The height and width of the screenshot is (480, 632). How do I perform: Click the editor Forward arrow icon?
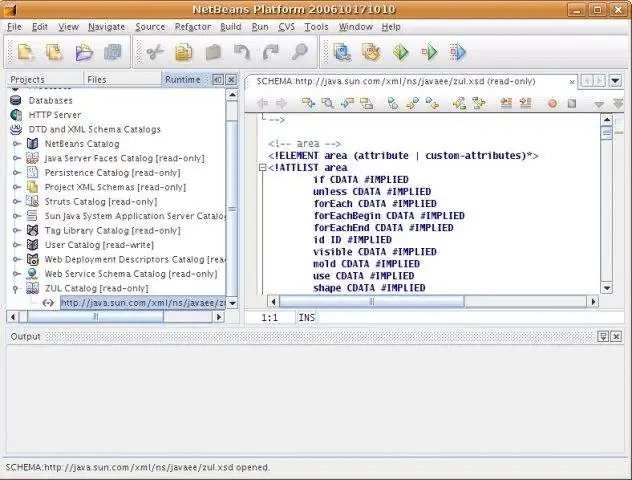point(281,104)
